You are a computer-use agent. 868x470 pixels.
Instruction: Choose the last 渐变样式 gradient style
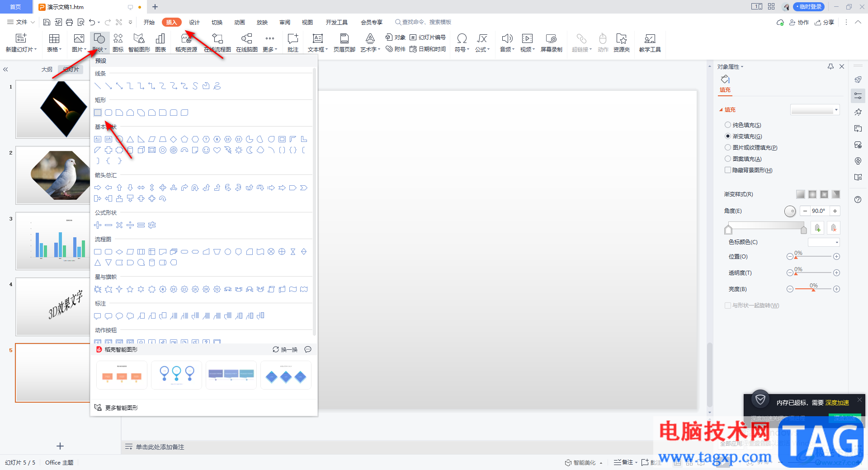click(836, 194)
